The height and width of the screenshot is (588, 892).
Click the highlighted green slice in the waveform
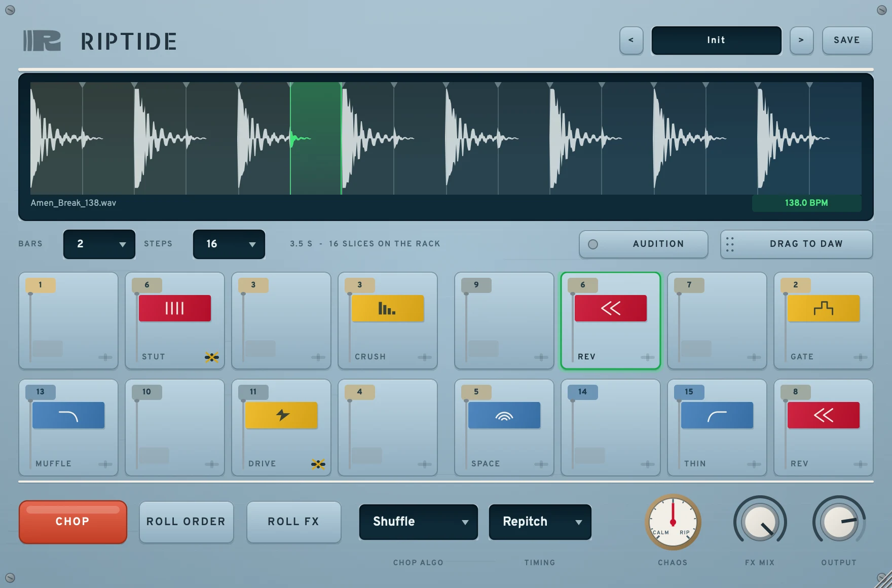(316, 138)
